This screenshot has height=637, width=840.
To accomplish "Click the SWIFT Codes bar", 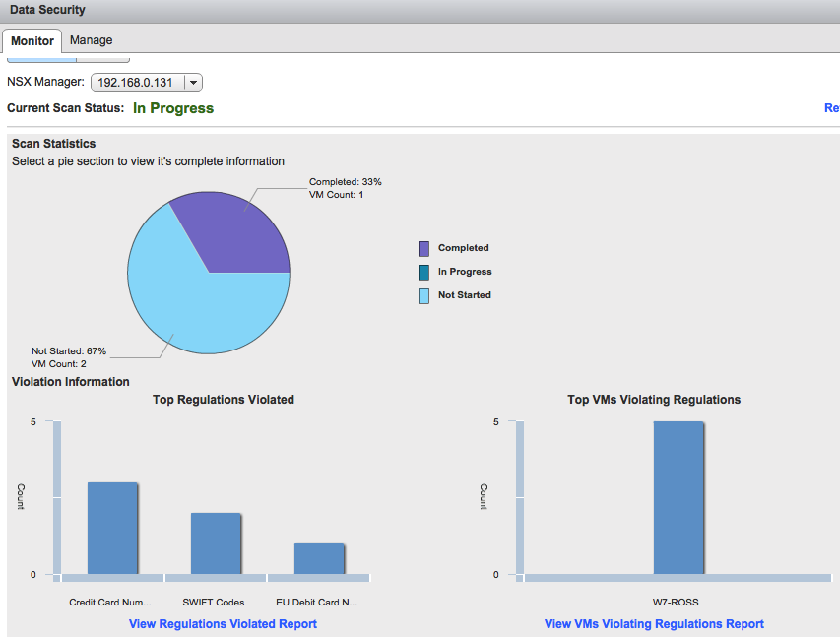I will (216, 543).
